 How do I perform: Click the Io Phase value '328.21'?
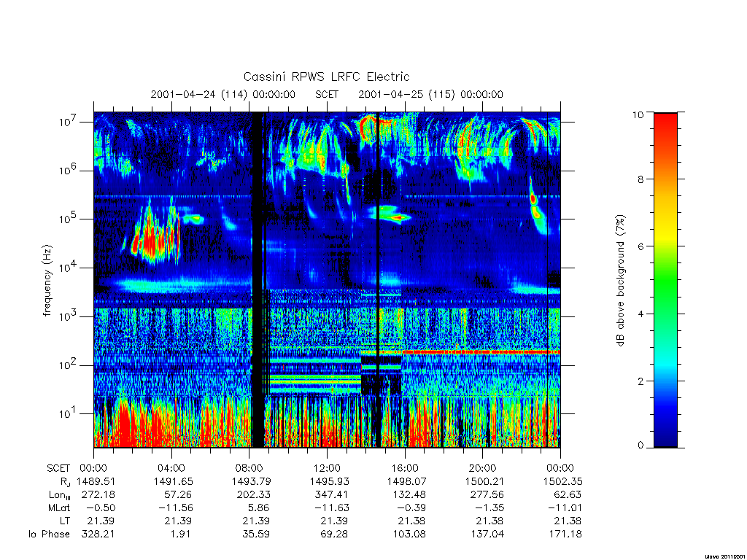click(x=98, y=534)
